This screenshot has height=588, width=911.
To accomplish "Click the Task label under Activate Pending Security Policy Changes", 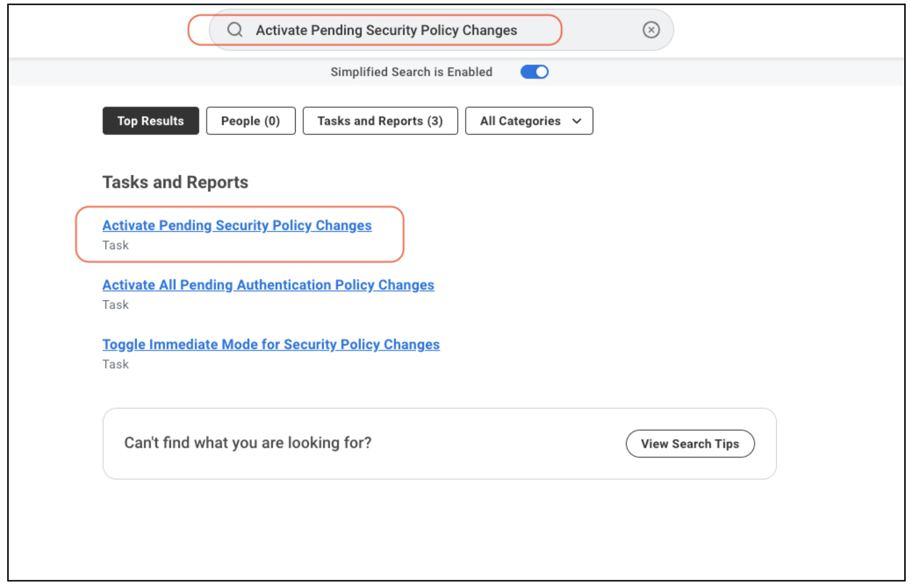I will pos(115,245).
